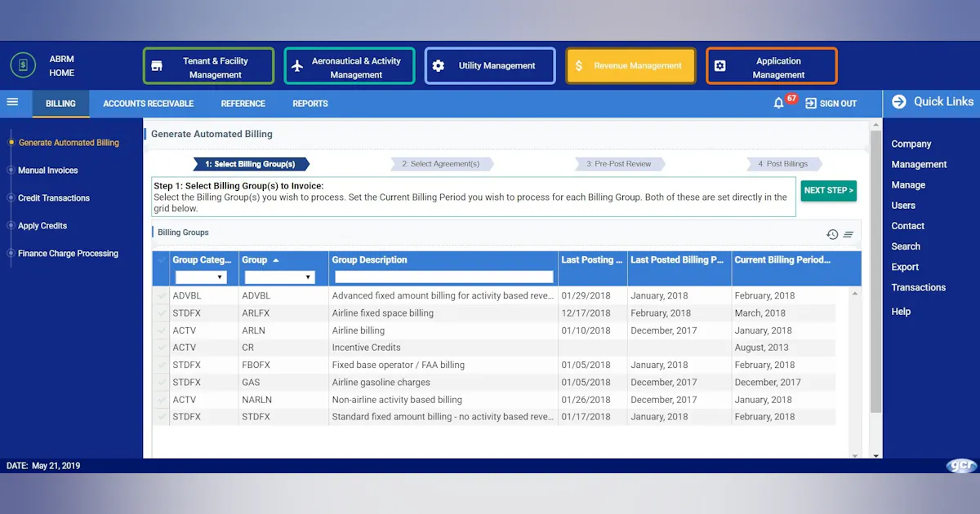
Task: Click 'Airline gasoline charges' description
Action: click(381, 382)
